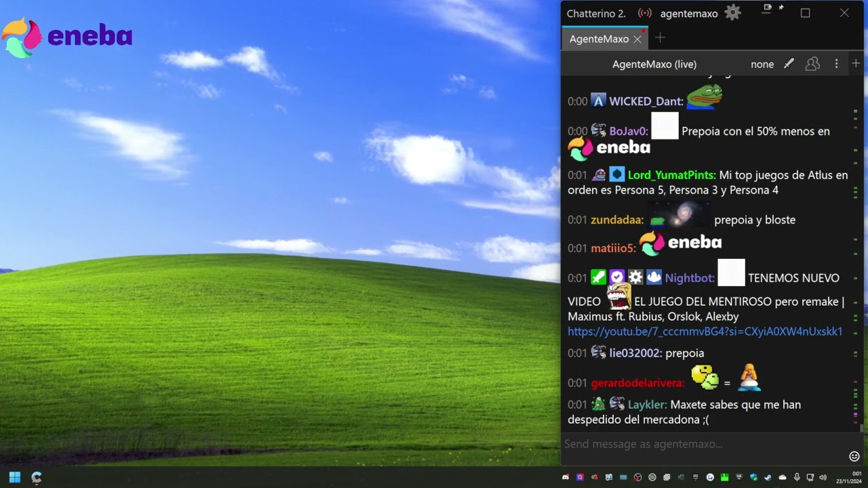Click Nightbot's gear badge
Image resolution: width=868 pixels, height=488 pixels.
tap(635, 277)
